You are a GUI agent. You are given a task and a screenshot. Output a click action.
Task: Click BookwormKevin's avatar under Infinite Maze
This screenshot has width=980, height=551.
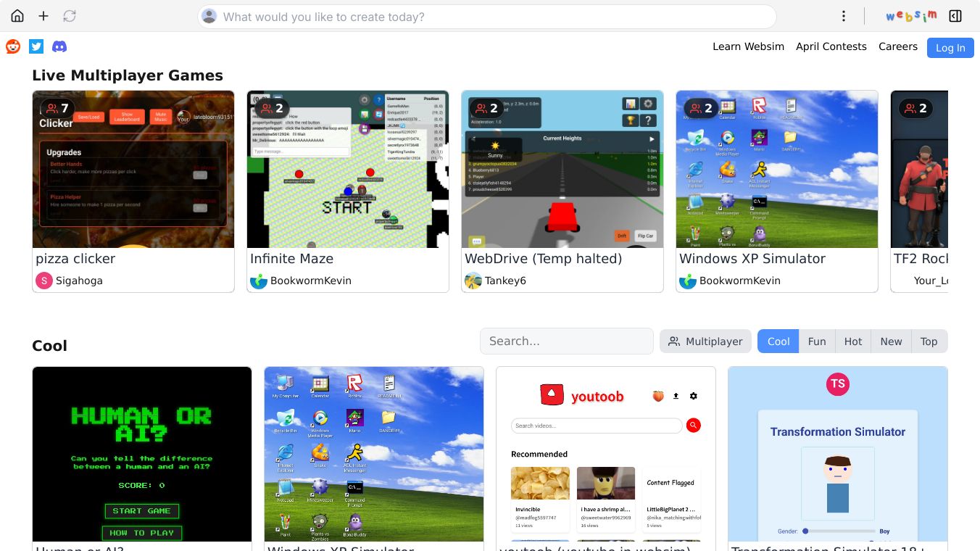(x=259, y=281)
